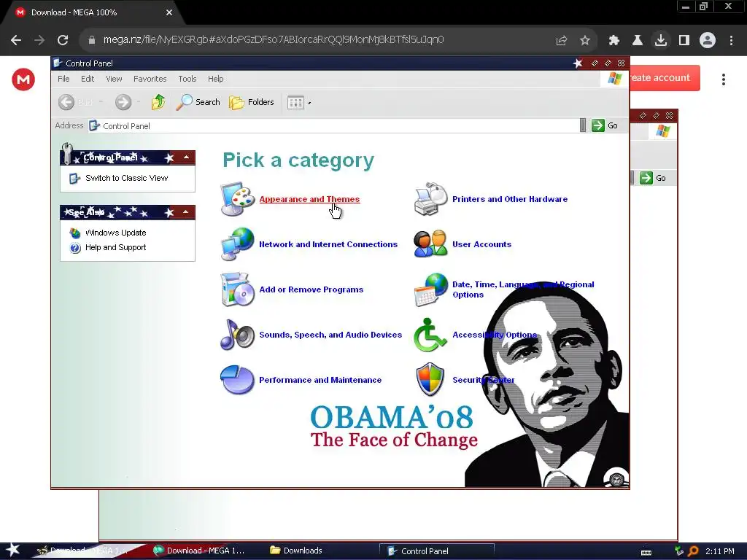Click the Go button in front Control Panel
Screen dimensions: 747x560
(605, 125)
